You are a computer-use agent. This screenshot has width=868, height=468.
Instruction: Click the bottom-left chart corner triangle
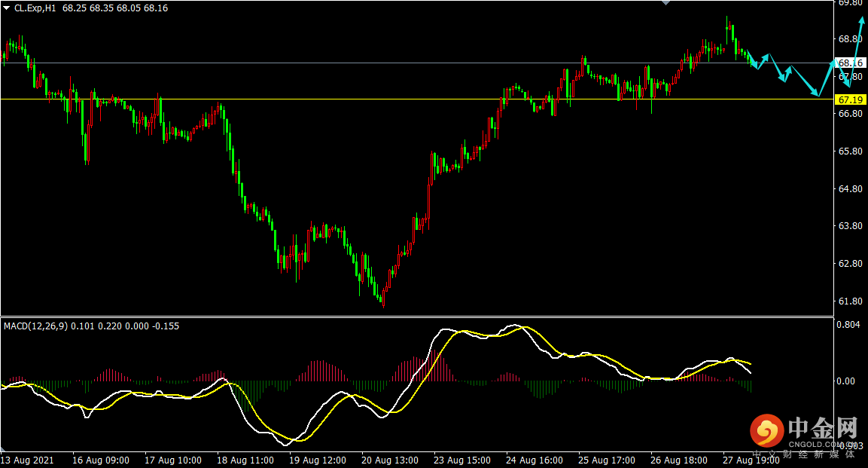[3, 448]
